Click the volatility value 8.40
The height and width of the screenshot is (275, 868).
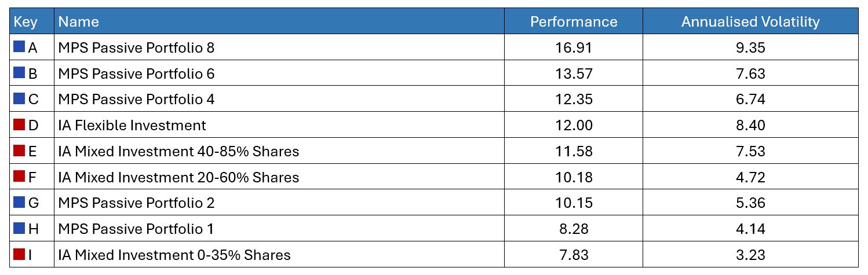[750, 125]
